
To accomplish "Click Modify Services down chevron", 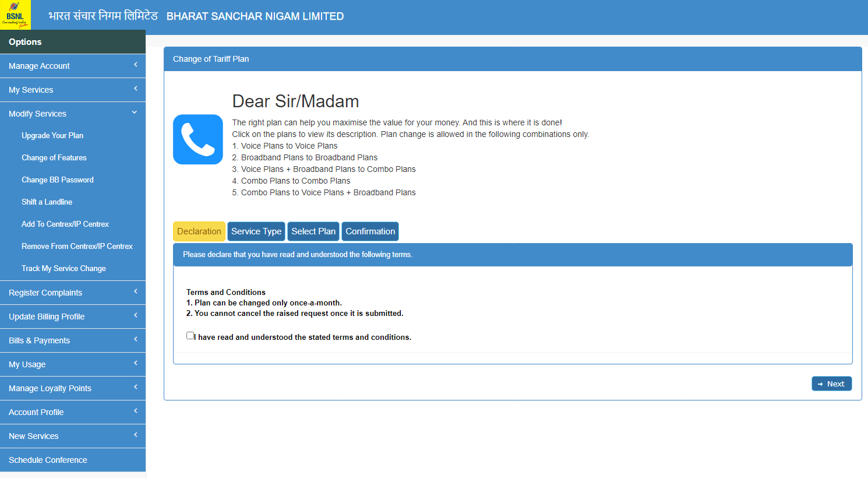I will point(135,113).
